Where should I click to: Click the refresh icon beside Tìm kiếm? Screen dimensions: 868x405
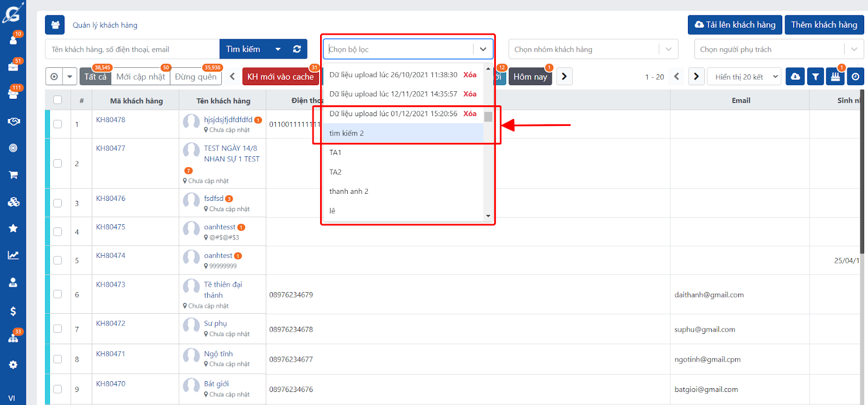(x=297, y=49)
